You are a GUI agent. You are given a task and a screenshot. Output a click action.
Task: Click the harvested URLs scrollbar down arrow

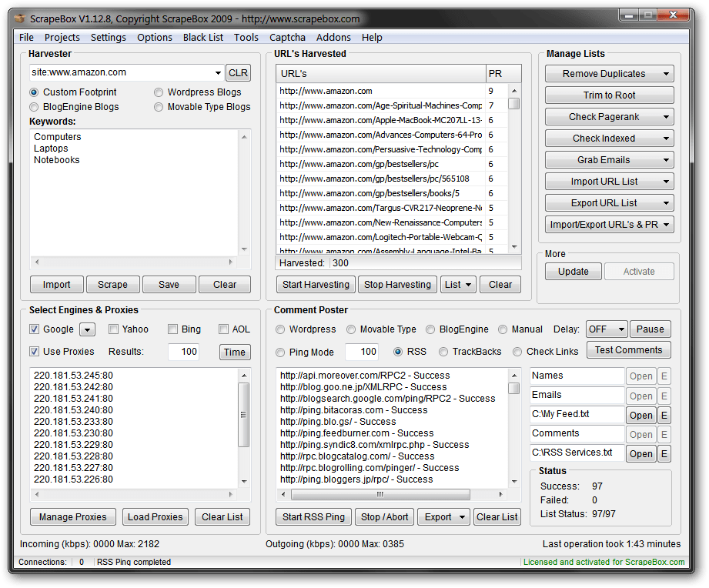[x=514, y=247]
